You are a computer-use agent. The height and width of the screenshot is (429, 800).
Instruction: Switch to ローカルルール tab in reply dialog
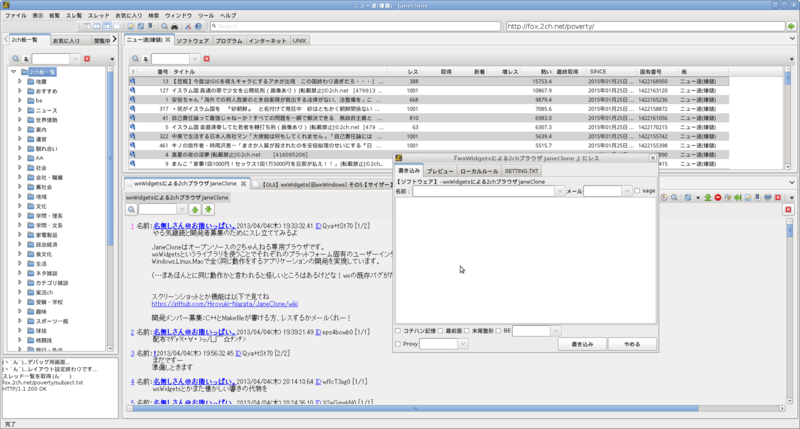(x=479, y=171)
